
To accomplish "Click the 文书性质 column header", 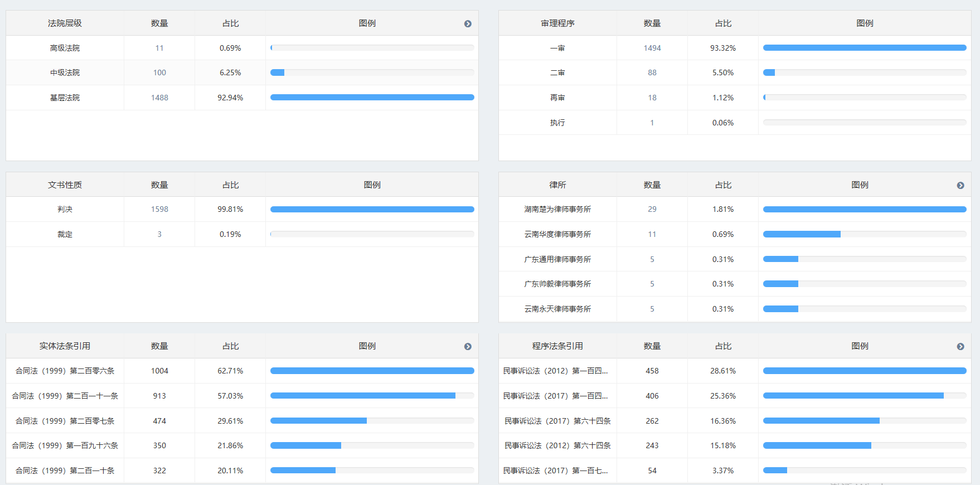I will (65, 185).
